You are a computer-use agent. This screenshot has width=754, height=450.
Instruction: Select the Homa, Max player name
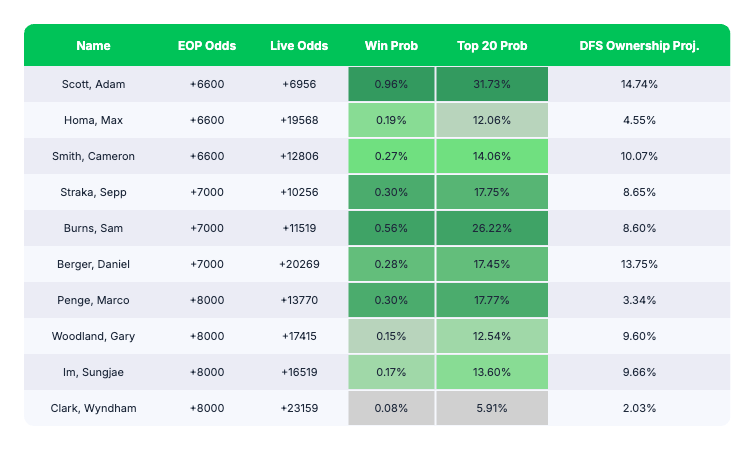click(x=93, y=120)
